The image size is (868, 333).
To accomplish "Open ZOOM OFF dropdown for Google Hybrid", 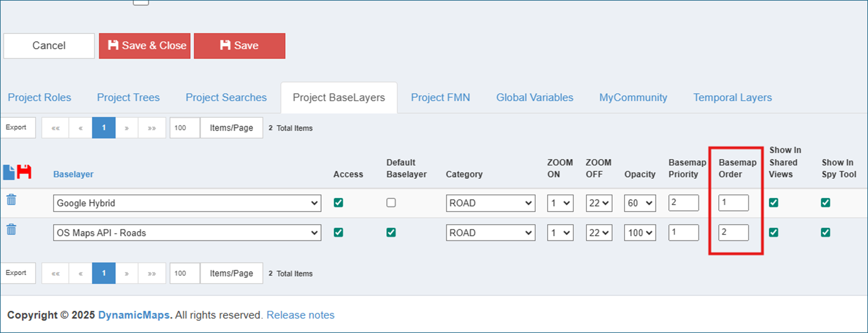I will pyautogui.click(x=599, y=203).
